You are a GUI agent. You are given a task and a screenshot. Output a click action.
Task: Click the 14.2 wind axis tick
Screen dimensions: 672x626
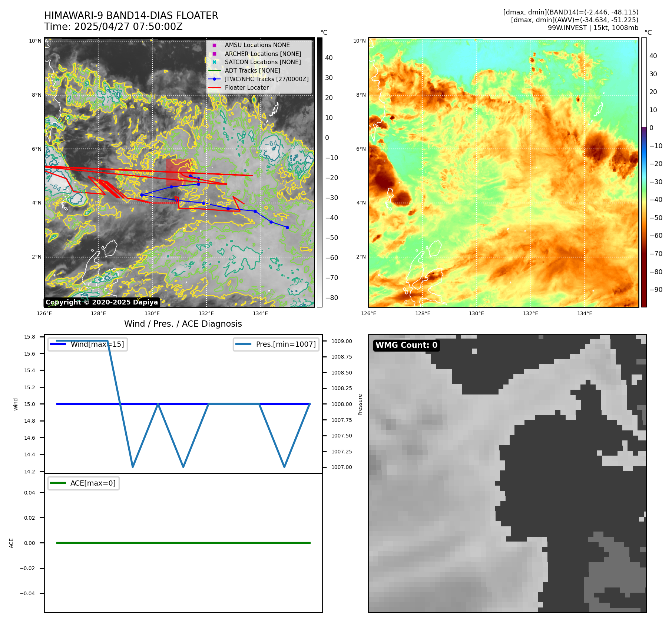[x=30, y=472]
